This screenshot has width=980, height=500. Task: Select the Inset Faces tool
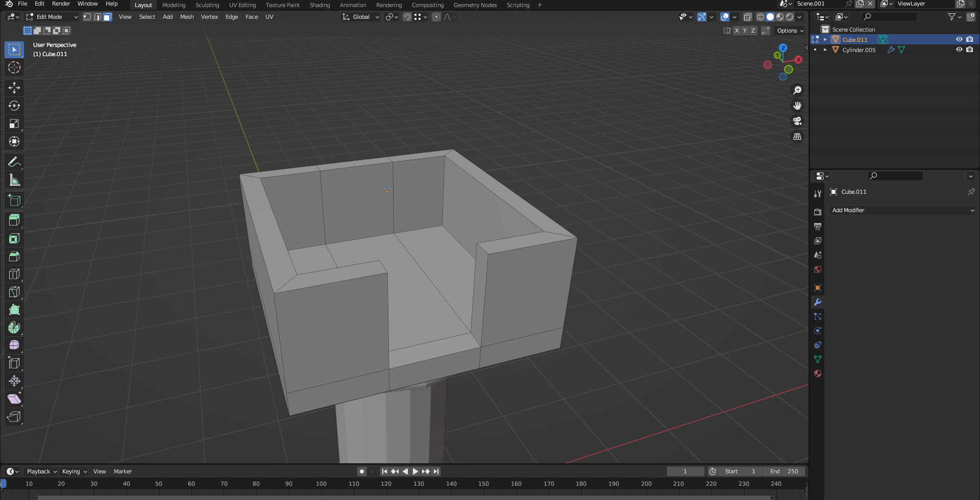click(14, 238)
